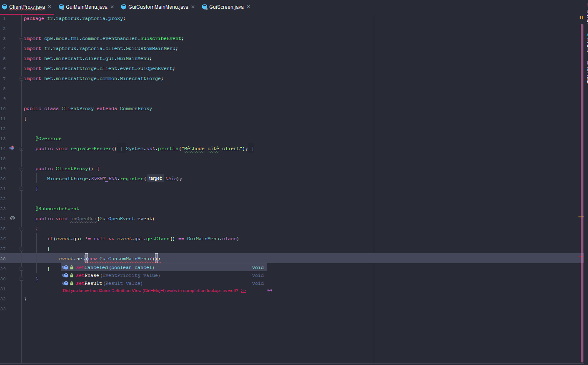The image size is (588, 365).
Task: Click the @ gutter icon beside onOpenGui
Action: point(13,218)
